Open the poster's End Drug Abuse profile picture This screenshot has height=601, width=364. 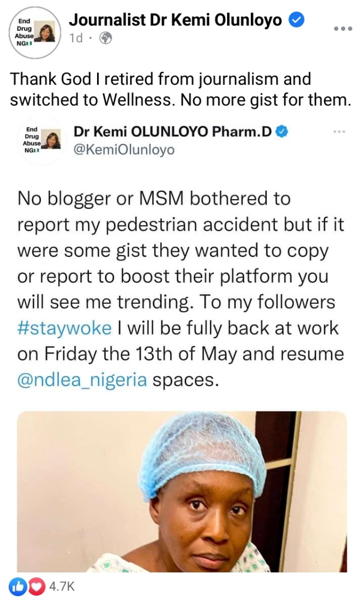pyautogui.click(x=35, y=31)
